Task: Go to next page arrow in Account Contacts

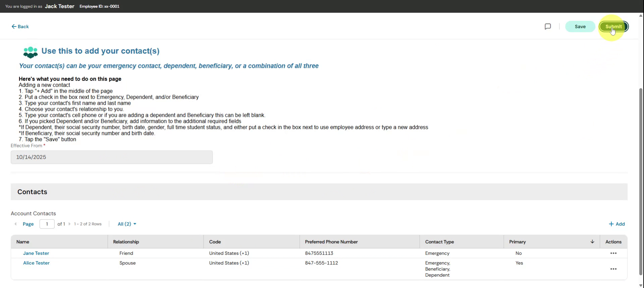Action: 69,224
